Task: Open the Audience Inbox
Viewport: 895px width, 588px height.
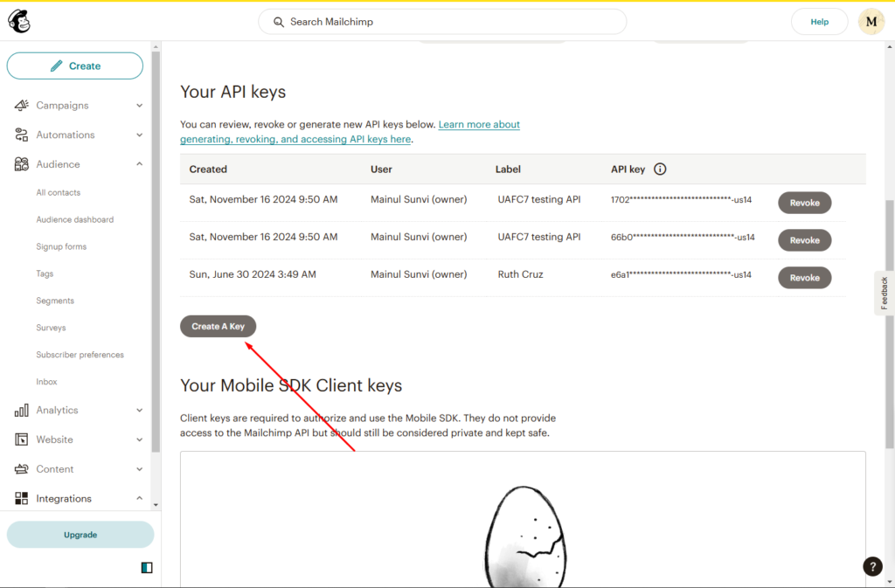Action: click(46, 382)
